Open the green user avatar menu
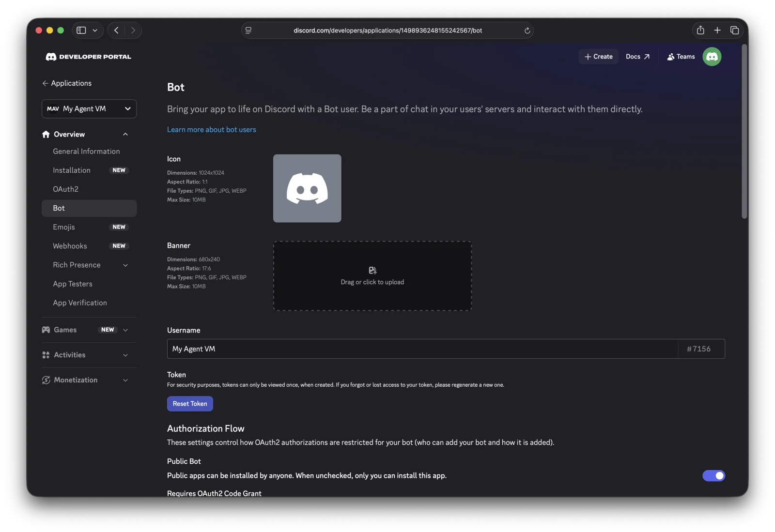The width and height of the screenshot is (775, 532). coord(712,57)
